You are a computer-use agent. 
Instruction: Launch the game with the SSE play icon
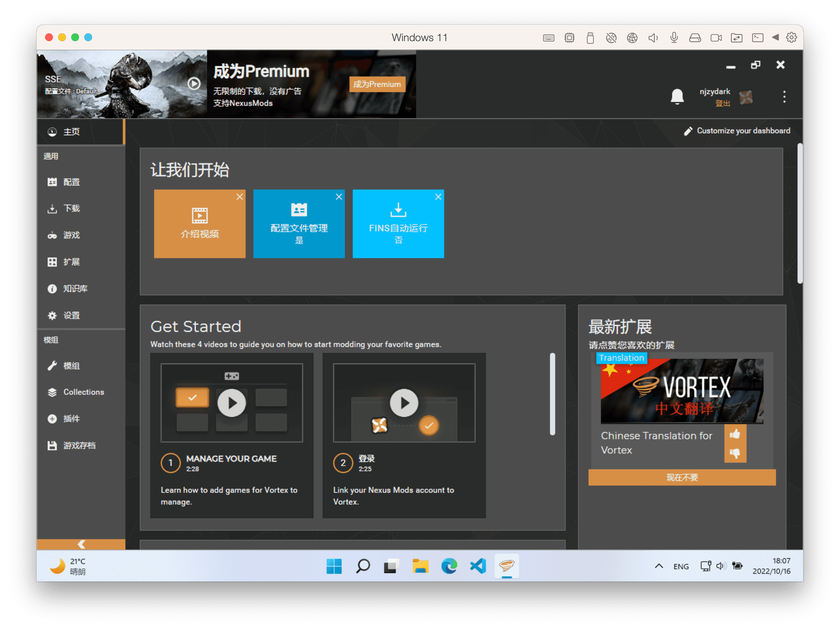click(194, 83)
